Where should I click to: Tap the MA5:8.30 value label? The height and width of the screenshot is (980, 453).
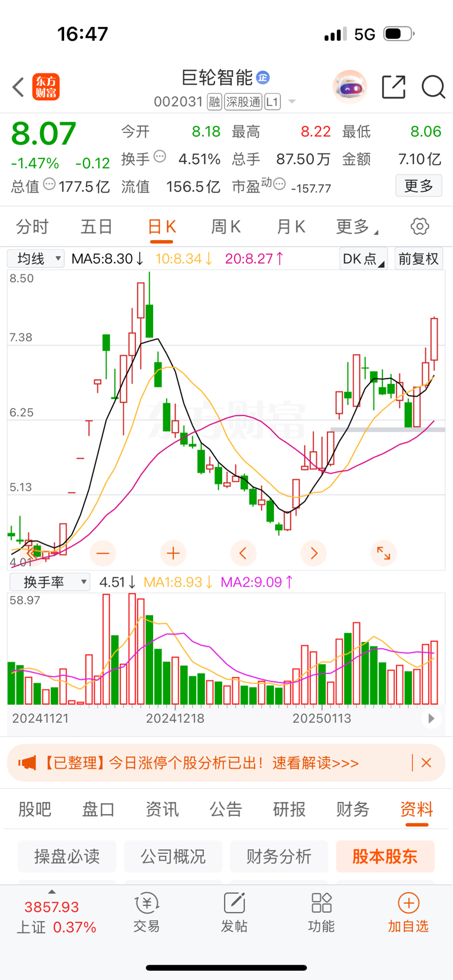107,258
